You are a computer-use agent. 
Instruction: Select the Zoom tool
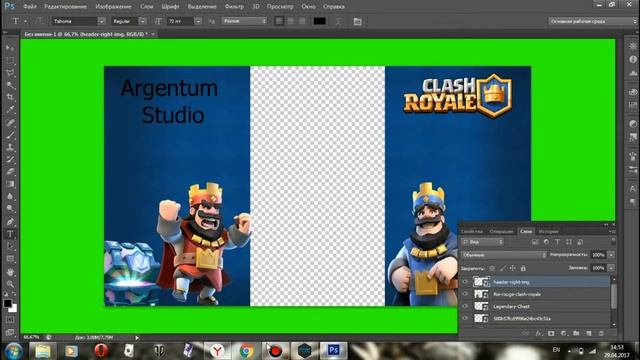pyautogui.click(x=10, y=284)
